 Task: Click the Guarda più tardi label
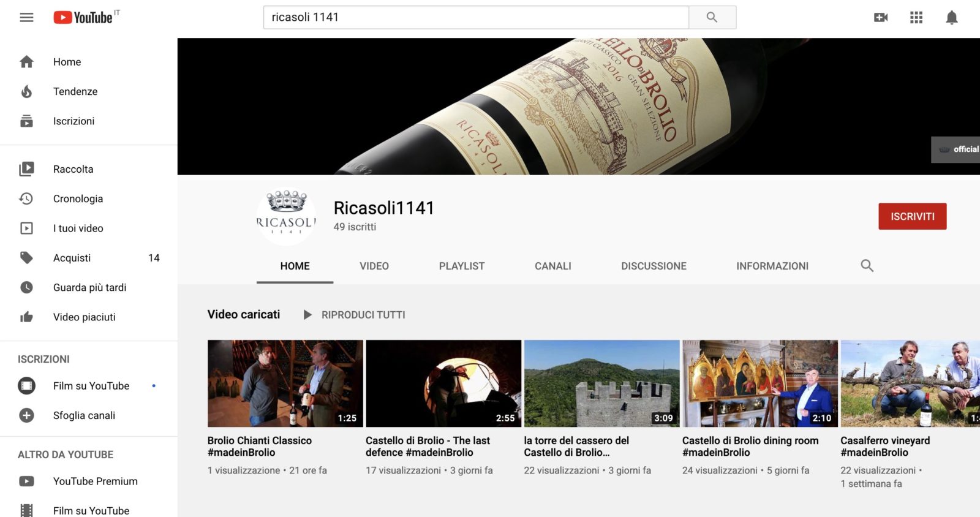pos(89,287)
